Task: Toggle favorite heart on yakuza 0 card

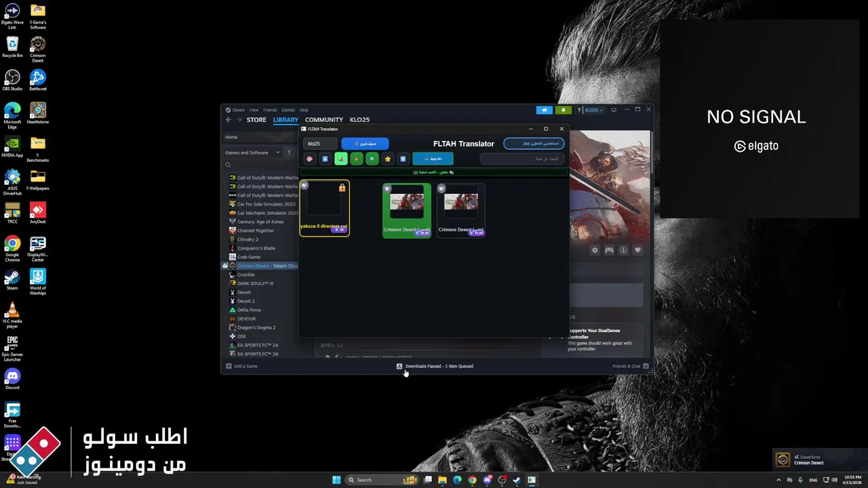Action: pos(304,186)
